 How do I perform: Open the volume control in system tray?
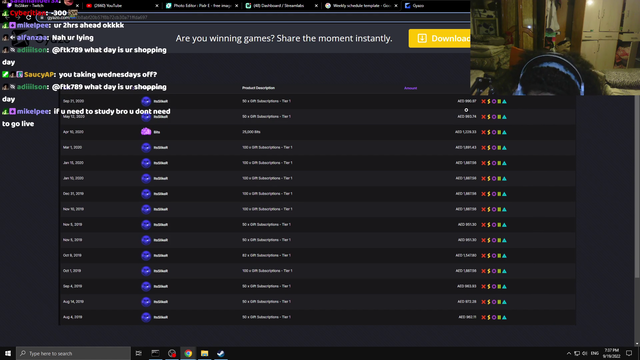(x=585, y=353)
